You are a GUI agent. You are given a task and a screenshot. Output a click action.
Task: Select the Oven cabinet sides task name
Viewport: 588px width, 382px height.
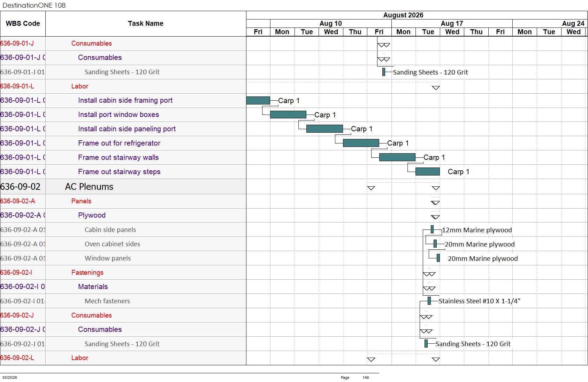click(x=112, y=244)
